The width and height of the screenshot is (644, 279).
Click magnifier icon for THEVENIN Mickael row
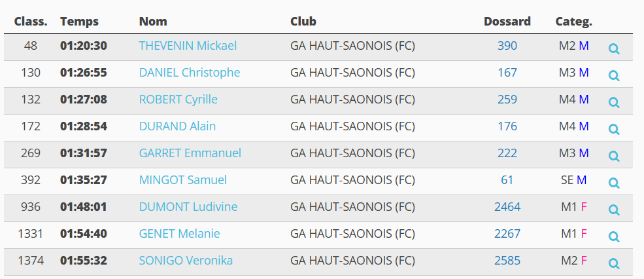coord(614,48)
